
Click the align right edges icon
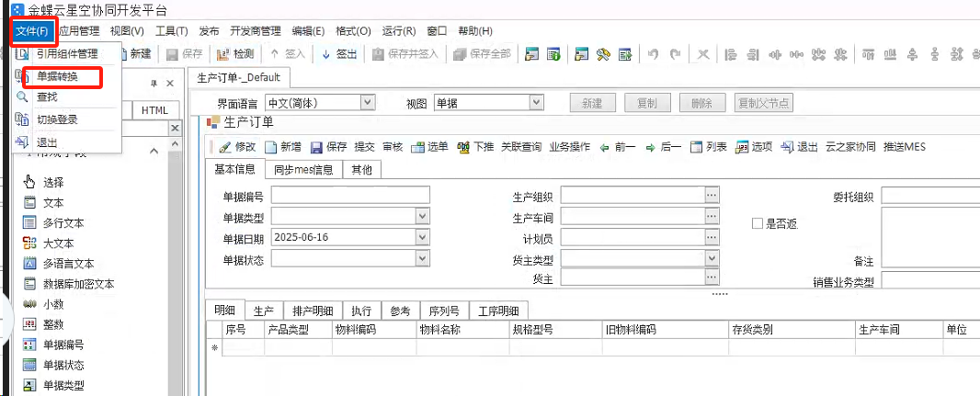(x=753, y=54)
